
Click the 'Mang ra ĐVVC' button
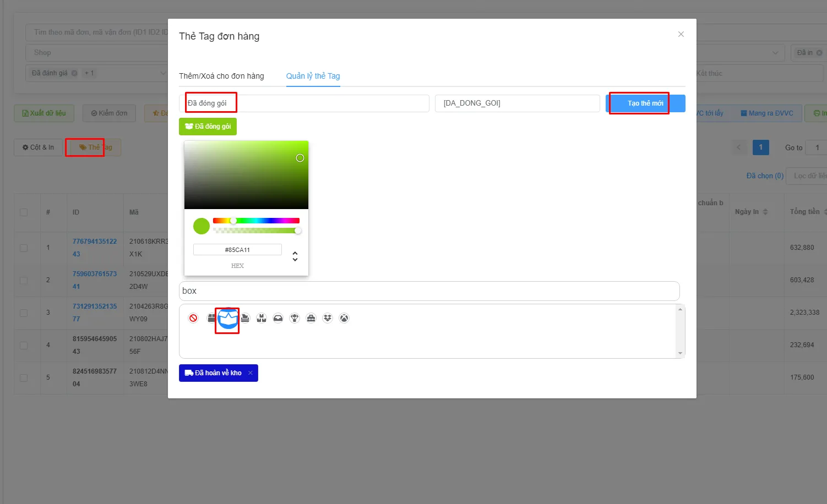pyautogui.click(x=766, y=113)
